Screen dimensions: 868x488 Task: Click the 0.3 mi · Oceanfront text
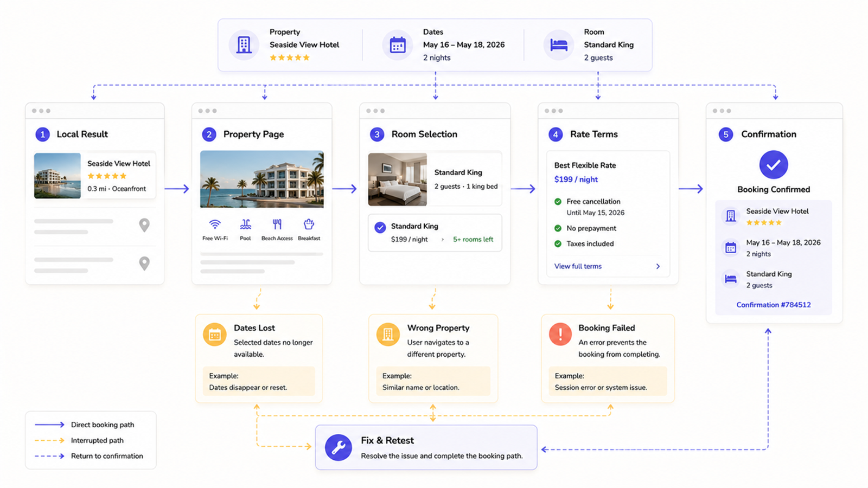coord(117,189)
